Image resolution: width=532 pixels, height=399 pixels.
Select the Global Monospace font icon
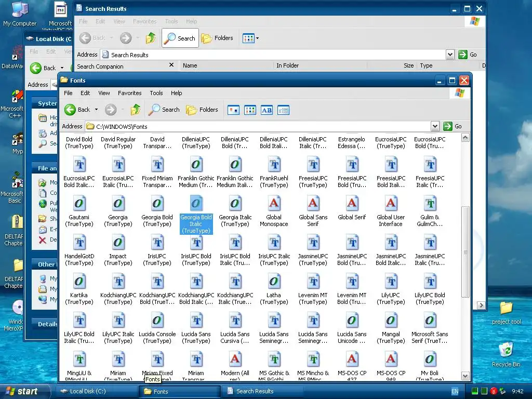tap(274, 204)
